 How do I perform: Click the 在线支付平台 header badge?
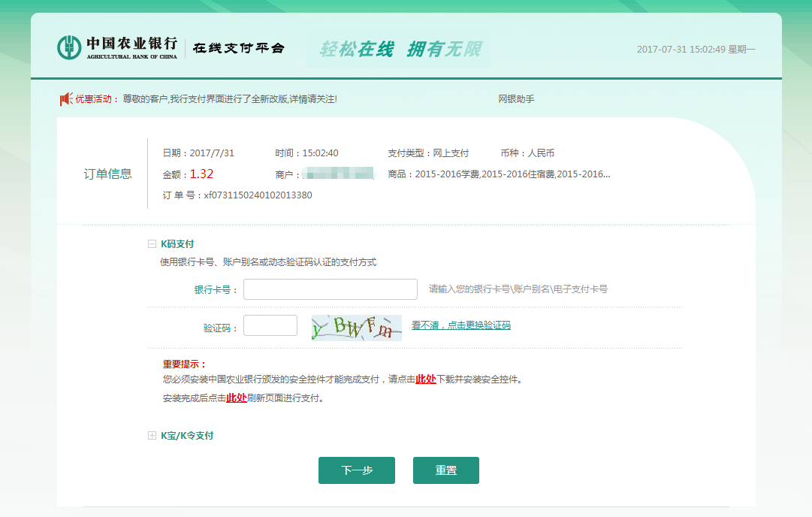(x=239, y=47)
